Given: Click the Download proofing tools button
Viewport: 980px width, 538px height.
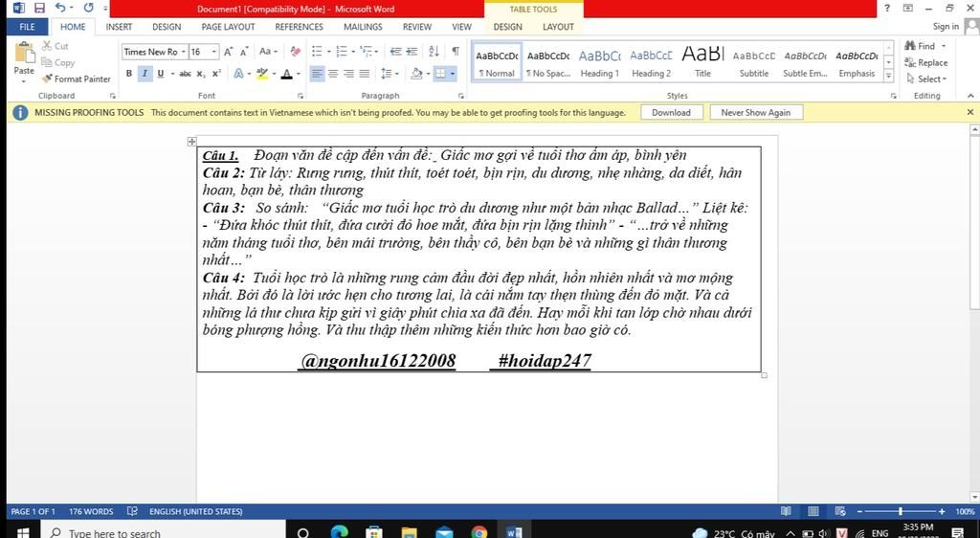Looking at the screenshot, I should click(671, 112).
